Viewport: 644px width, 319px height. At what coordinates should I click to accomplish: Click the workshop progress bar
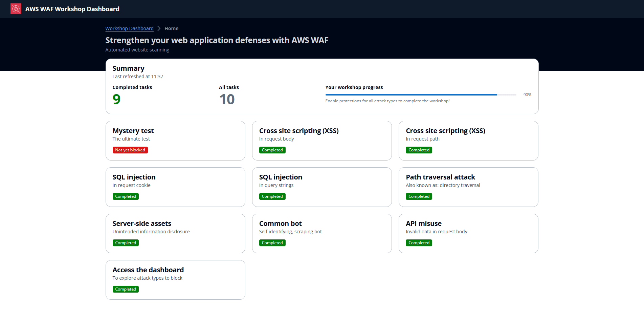[421, 95]
